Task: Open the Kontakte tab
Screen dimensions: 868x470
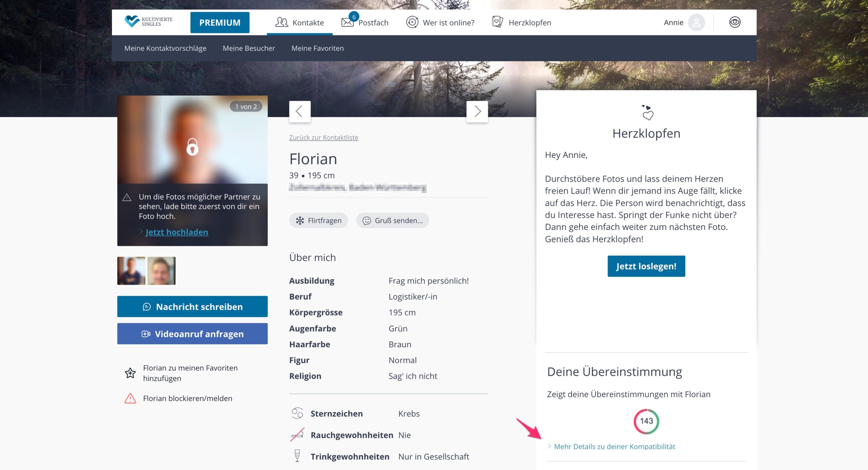Action: tap(300, 23)
